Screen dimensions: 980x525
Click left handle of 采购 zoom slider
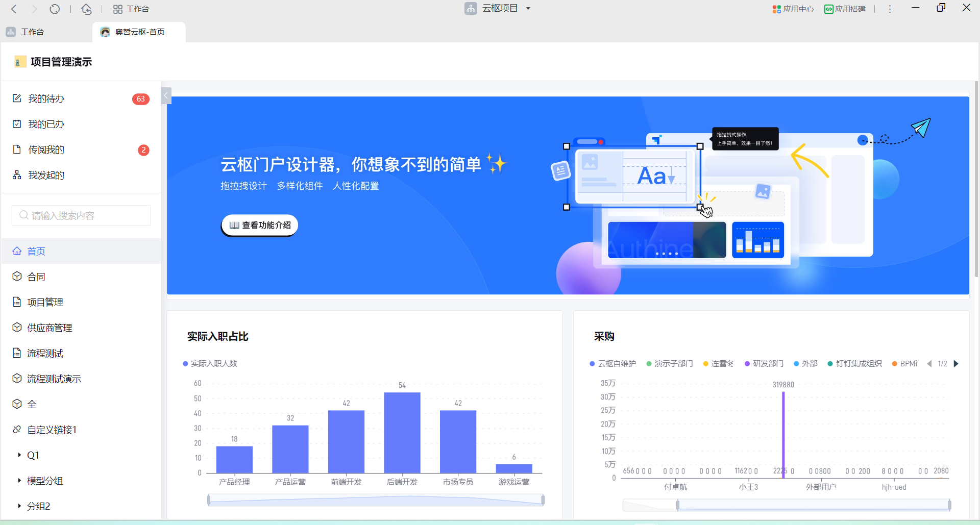pos(678,505)
